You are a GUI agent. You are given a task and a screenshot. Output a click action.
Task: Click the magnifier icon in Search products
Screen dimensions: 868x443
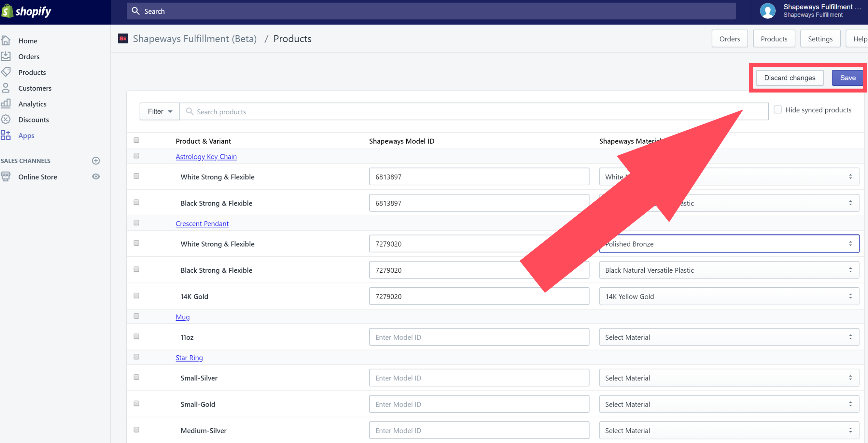coord(190,111)
